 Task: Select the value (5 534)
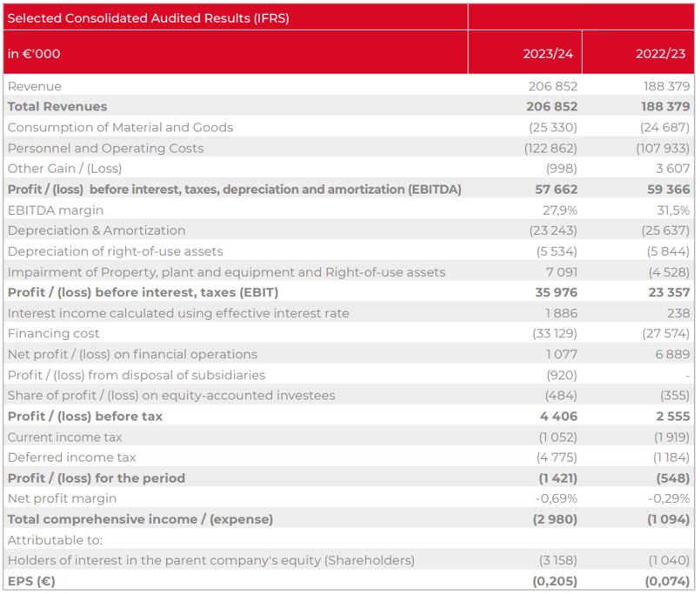[x=557, y=251]
